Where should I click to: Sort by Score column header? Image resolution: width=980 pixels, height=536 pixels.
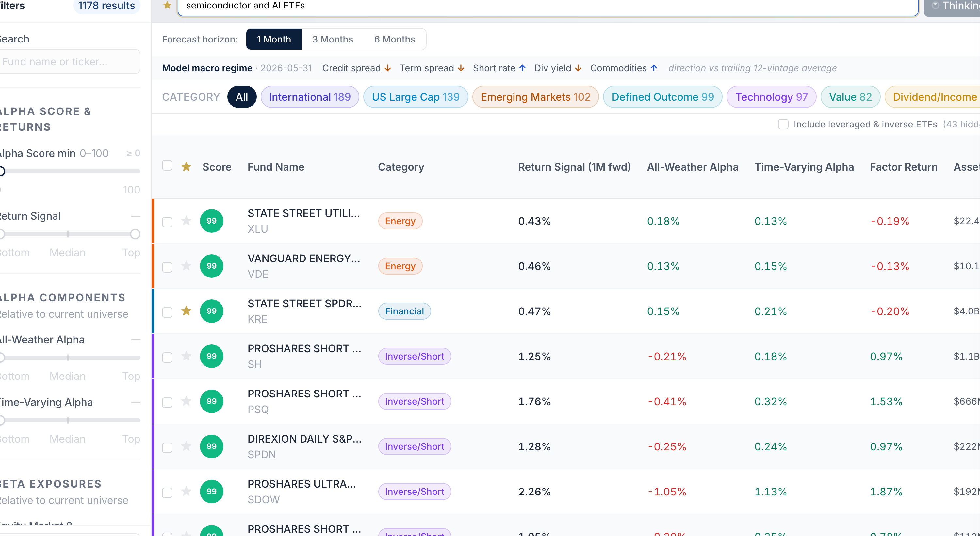217,167
